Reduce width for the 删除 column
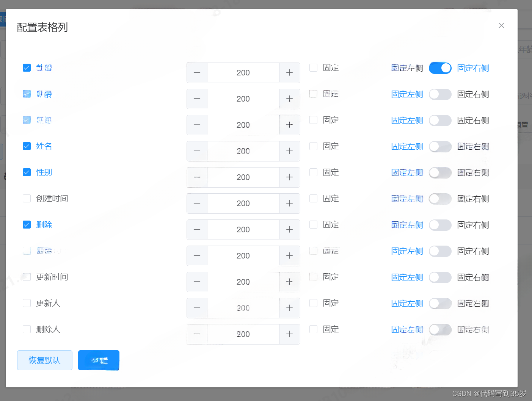This screenshot has width=532, height=401. (x=197, y=230)
